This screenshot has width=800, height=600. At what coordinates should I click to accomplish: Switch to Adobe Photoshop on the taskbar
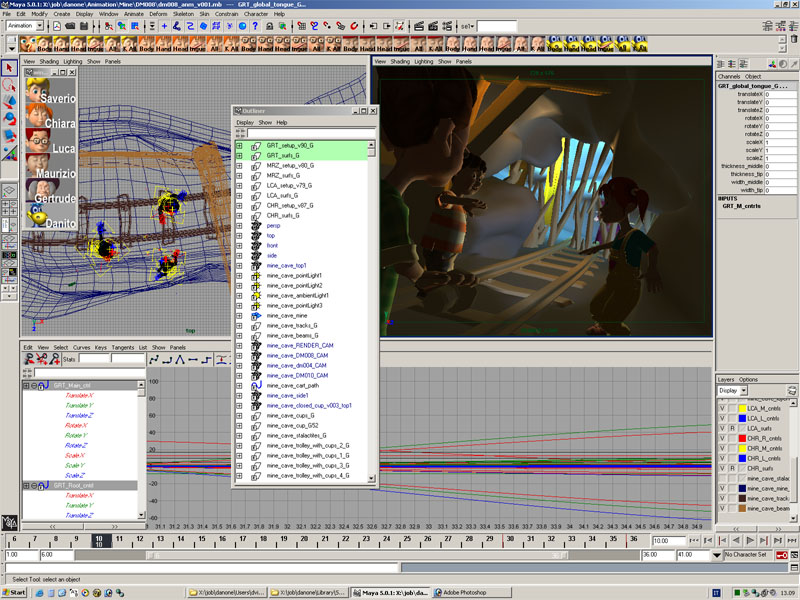coord(471,592)
